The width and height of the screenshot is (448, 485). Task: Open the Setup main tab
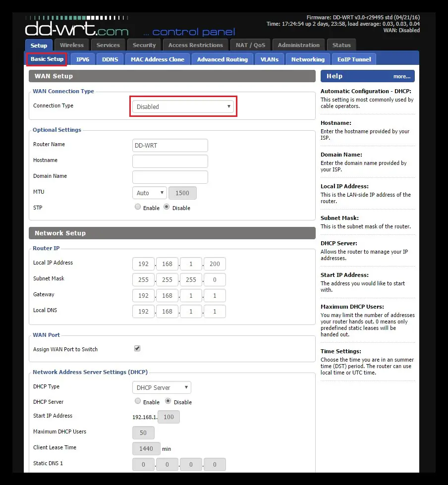[x=39, y=45]
